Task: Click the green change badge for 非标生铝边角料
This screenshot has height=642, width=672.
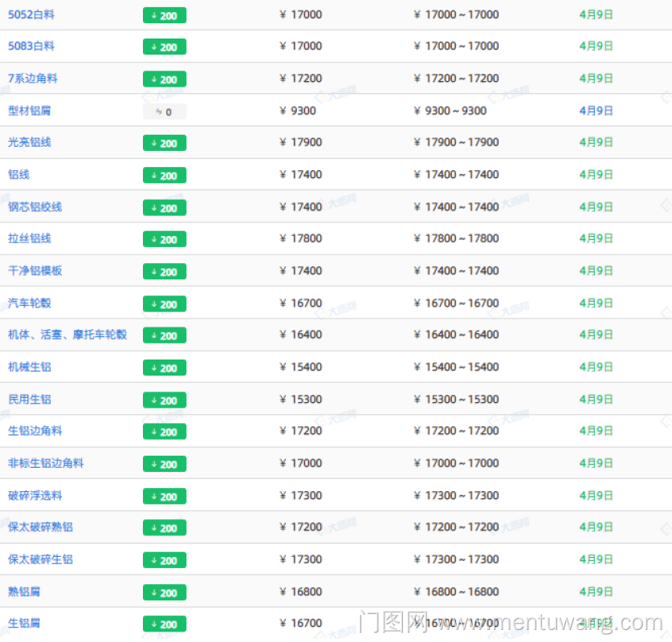Action: tap(164, 464)
